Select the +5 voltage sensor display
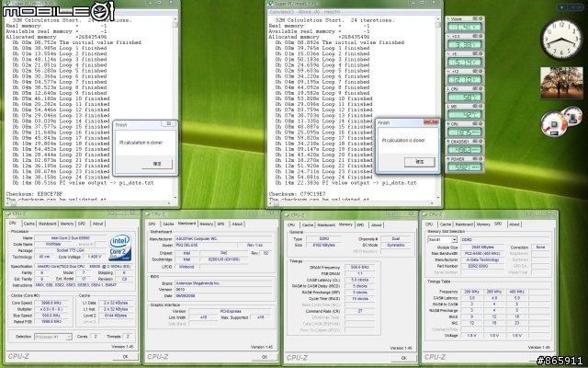 coord(464,62)
